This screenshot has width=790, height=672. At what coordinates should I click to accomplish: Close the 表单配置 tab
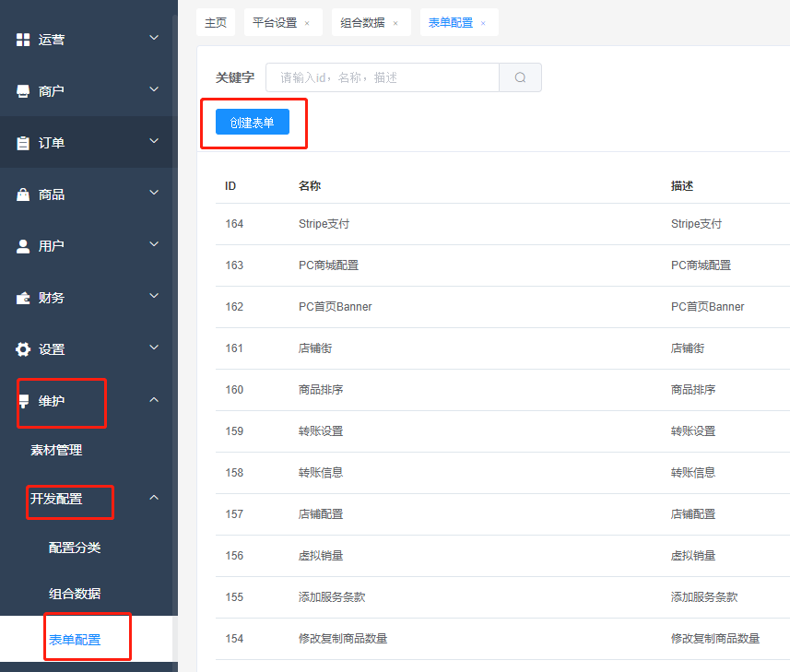tap(483, 23)
